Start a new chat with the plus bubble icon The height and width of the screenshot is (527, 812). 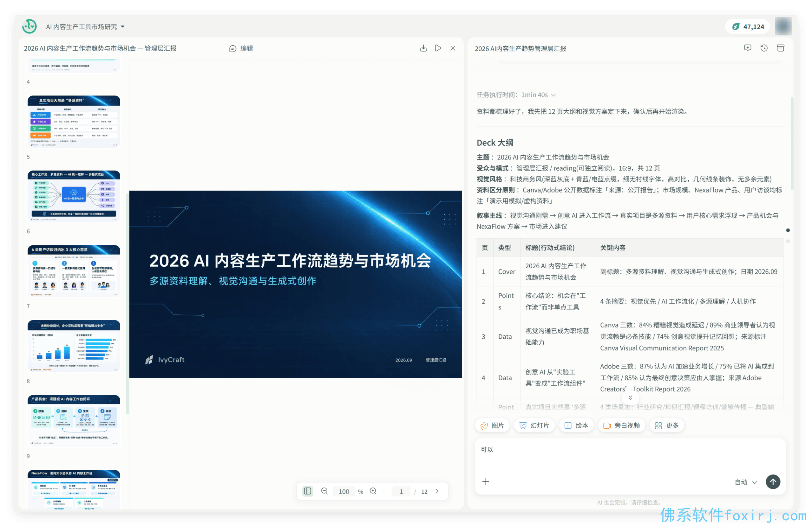(x=748, y=48)
